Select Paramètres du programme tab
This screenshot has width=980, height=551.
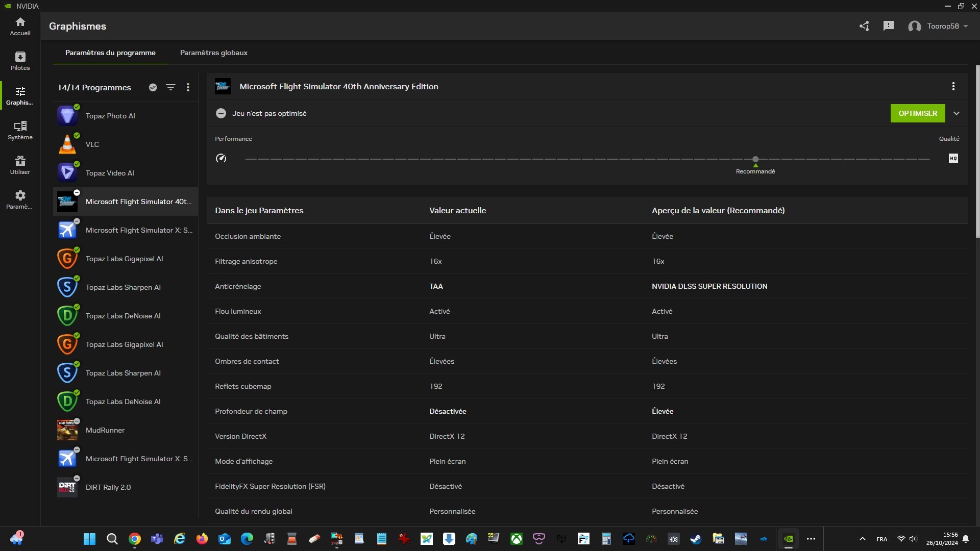(x=110, y=53)
